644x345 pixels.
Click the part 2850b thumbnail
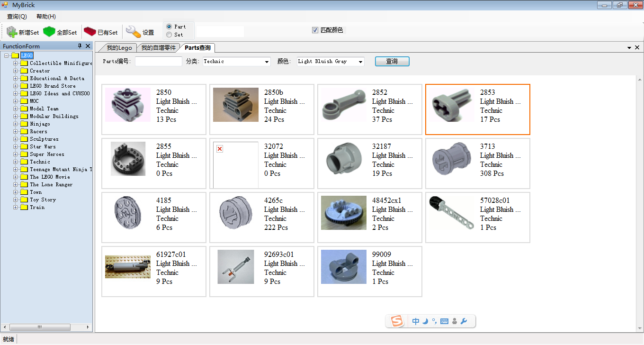tap(236, 105)
